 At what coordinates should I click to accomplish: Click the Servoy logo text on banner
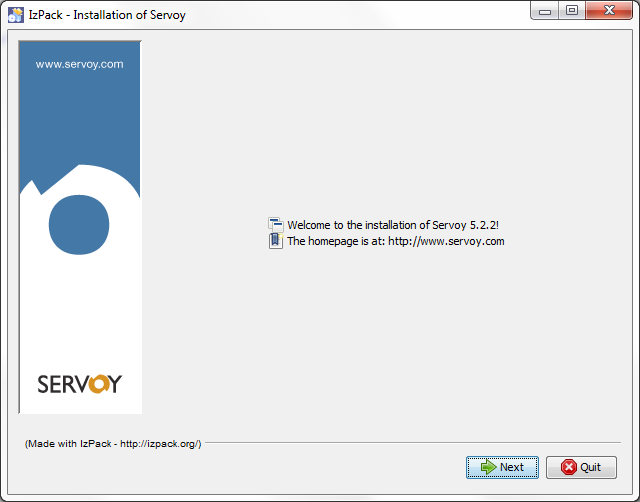80,384
